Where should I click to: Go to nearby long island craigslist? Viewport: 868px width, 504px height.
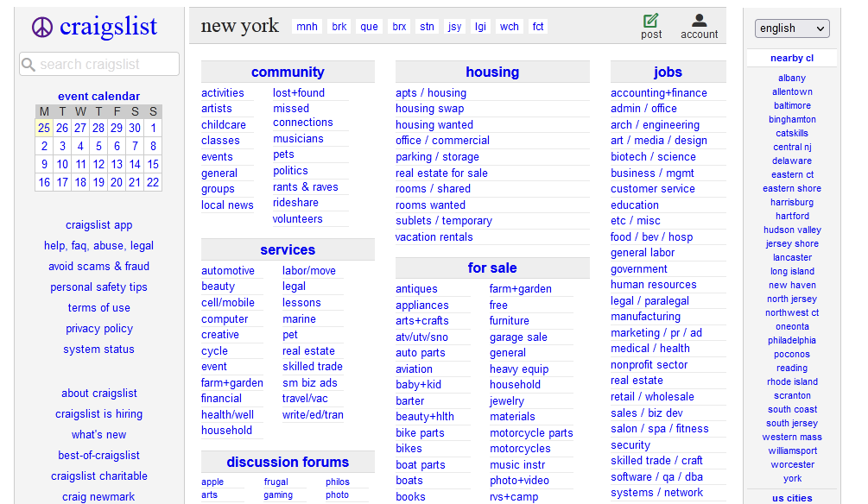coord(792,271)
